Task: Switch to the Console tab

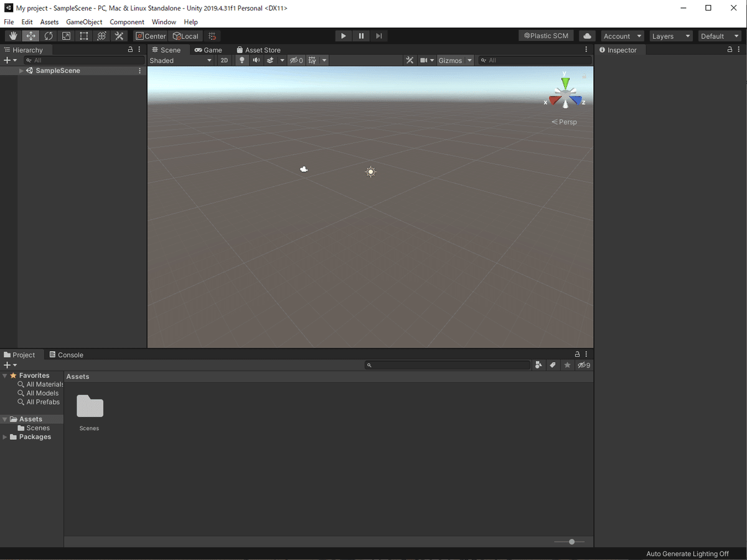Action: point(66,355)
